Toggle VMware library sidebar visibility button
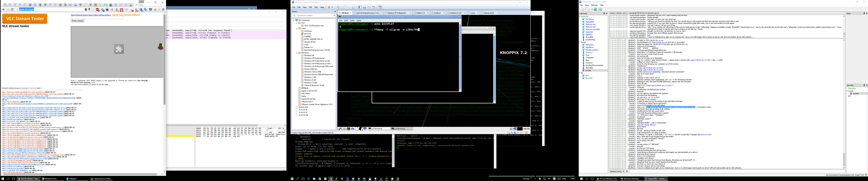 (x=360, y=7)
